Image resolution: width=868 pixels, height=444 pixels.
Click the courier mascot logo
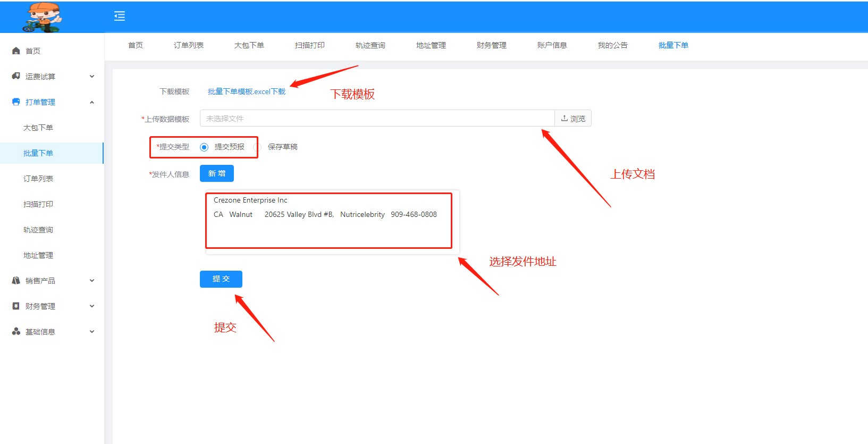pos(42,17)
